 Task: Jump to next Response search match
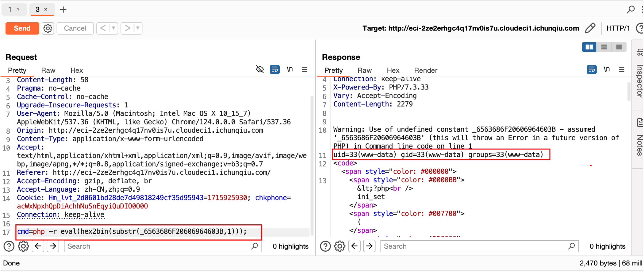pos(369,246)
